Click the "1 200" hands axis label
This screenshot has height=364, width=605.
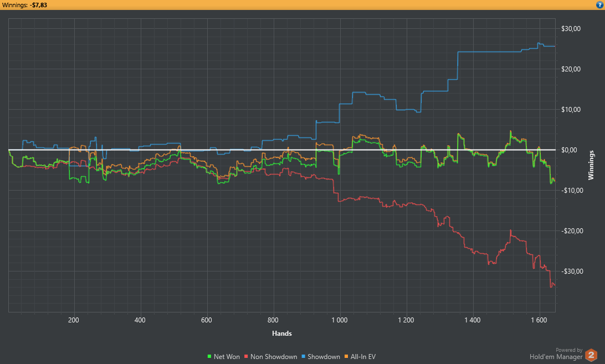click(406, 320)
